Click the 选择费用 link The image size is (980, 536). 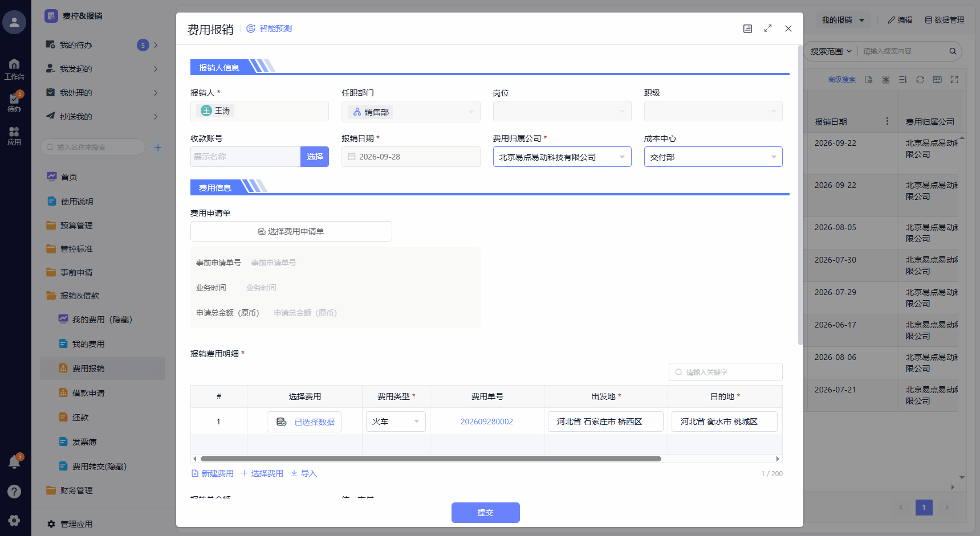262,473
